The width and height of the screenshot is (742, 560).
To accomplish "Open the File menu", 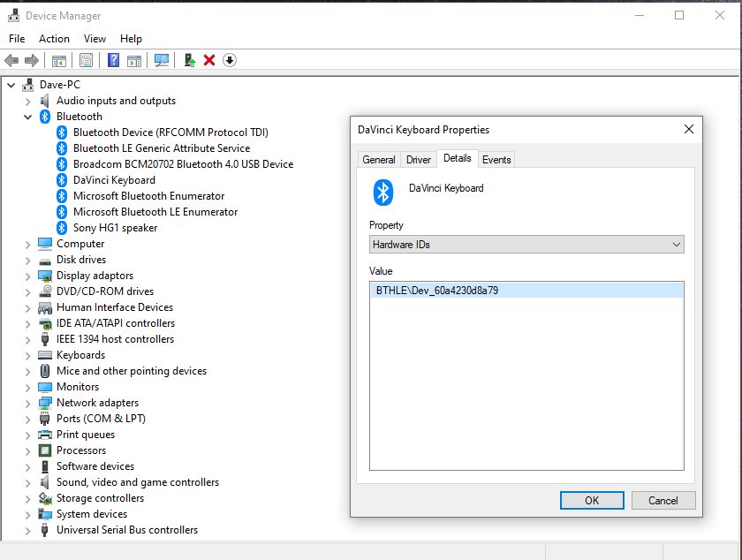I will [x=17, y=39].
